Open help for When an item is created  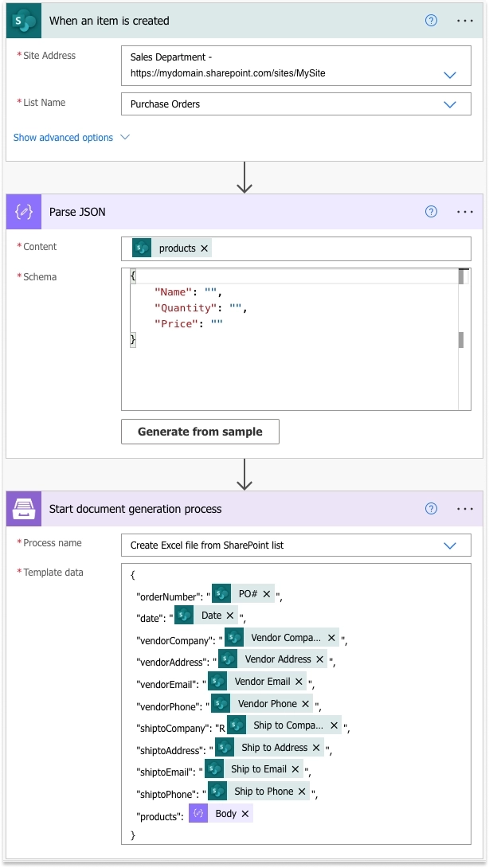tap(431, 21)
